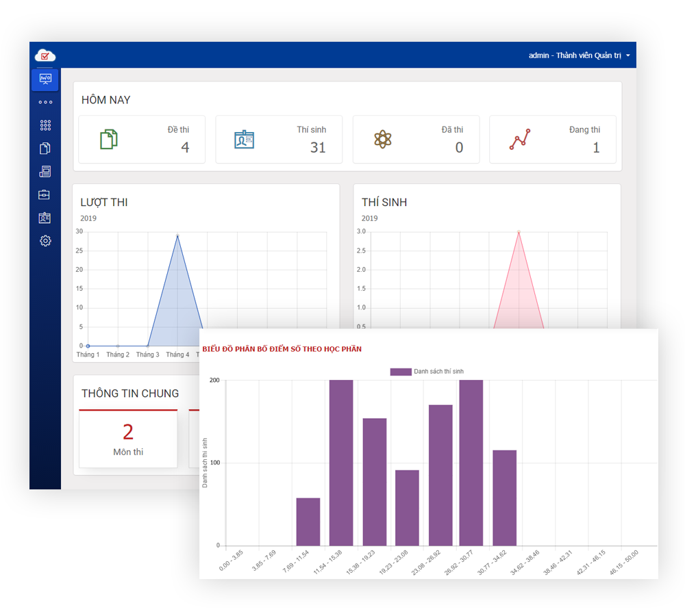The width and height of the screenshot is (685, 616).
Task: Click the Đang thi value 1
Action: point(597,148)
